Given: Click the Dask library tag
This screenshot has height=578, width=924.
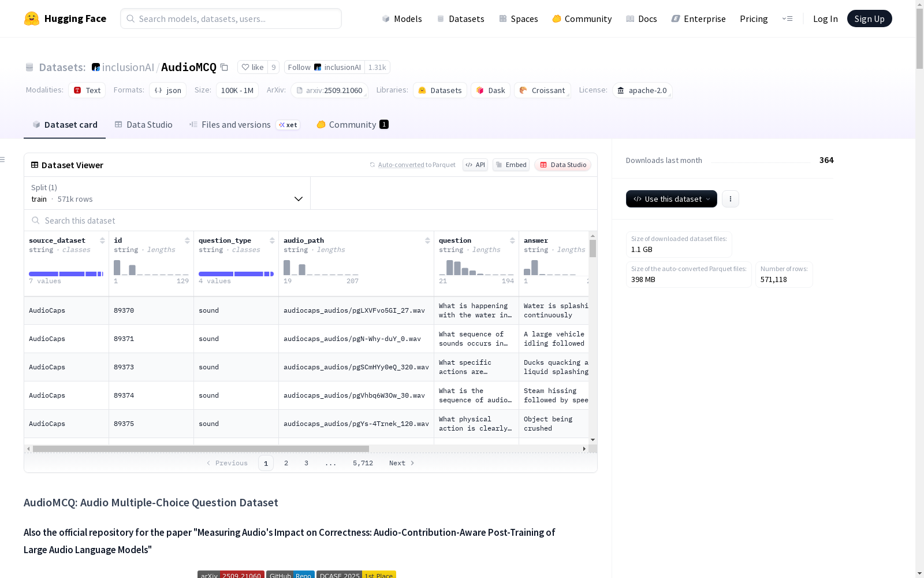Looking at the screenshot, I should click(x=491, y=91).
